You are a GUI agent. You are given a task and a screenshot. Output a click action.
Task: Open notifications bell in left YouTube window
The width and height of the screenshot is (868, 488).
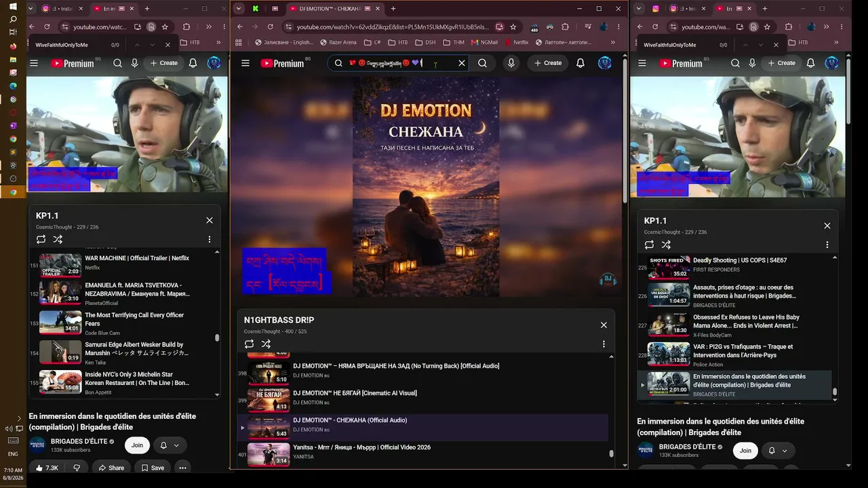coord(193,63)
